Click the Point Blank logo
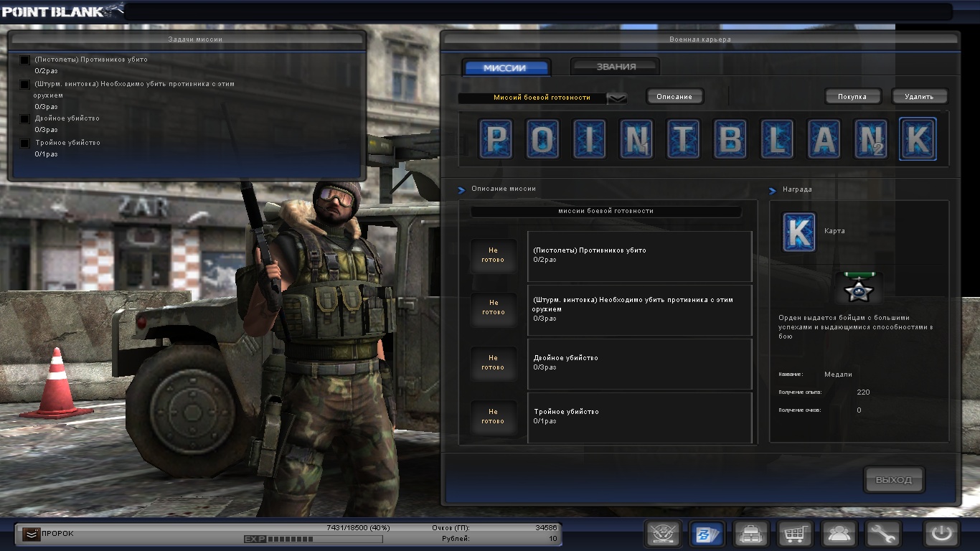The height and width of the screenshot is (551, 980). (62, 10)
